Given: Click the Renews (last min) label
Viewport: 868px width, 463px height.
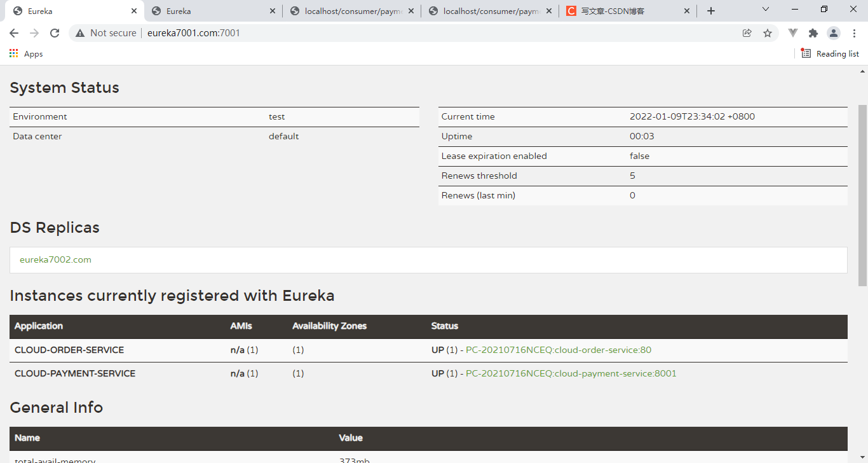Looking at the screenshot, I should point(478,195).
